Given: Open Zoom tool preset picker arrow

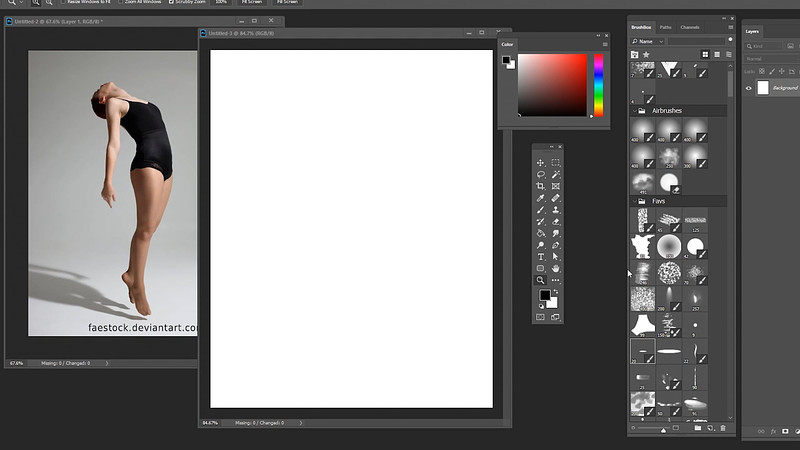Looking at the screenshot, I should [21, 3].
